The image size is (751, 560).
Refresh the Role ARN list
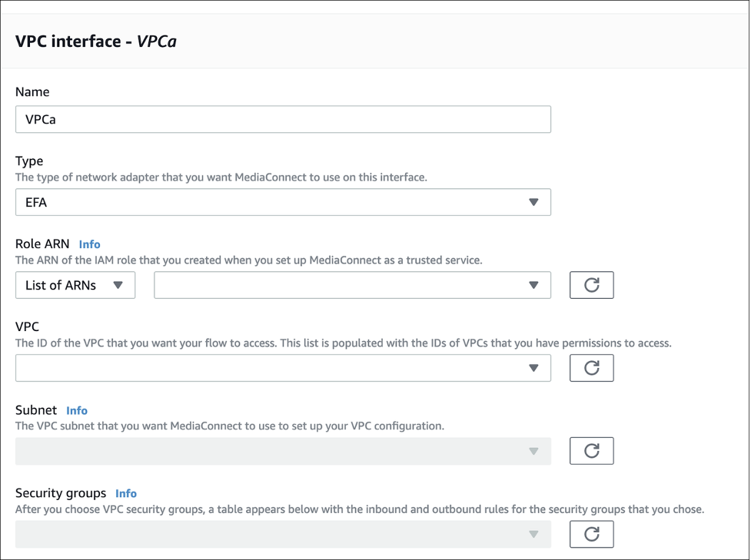click(x=591, y=285)
